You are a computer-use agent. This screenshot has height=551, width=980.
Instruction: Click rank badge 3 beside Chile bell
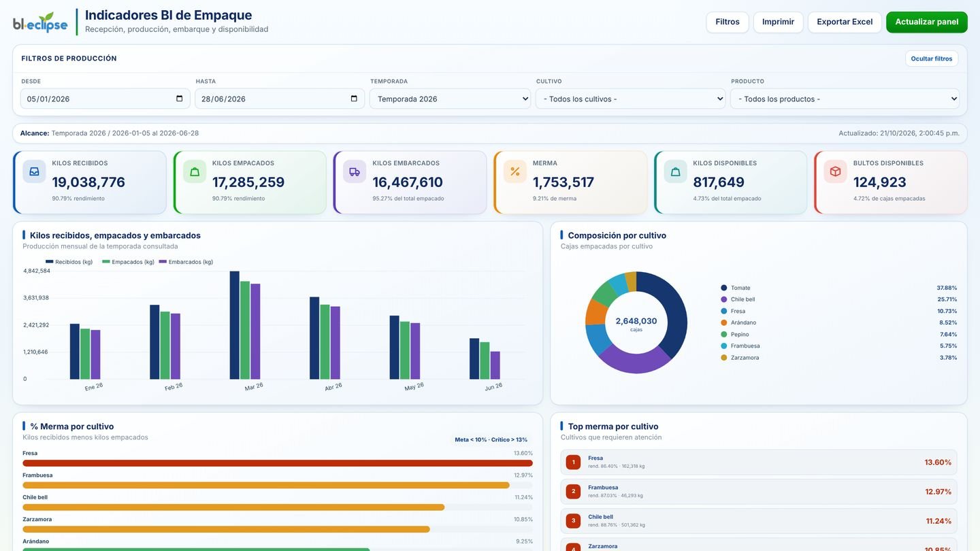click(573, 521)
